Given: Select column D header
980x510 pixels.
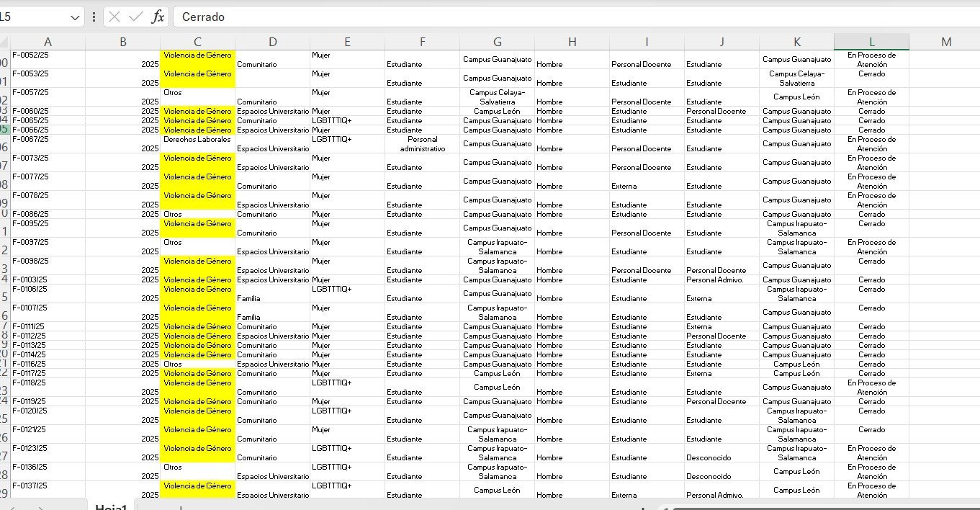Looking at the screenshot, I should coord(272,42).
